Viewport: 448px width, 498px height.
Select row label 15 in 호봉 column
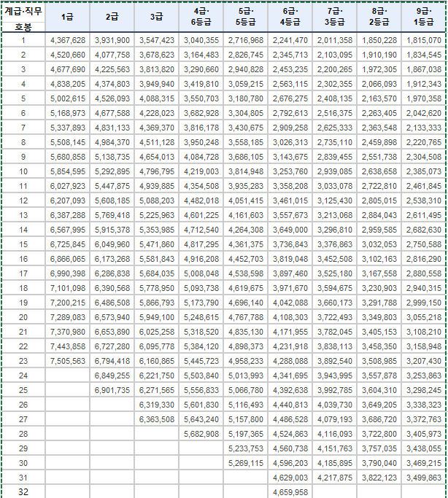(x=23, y=244)
